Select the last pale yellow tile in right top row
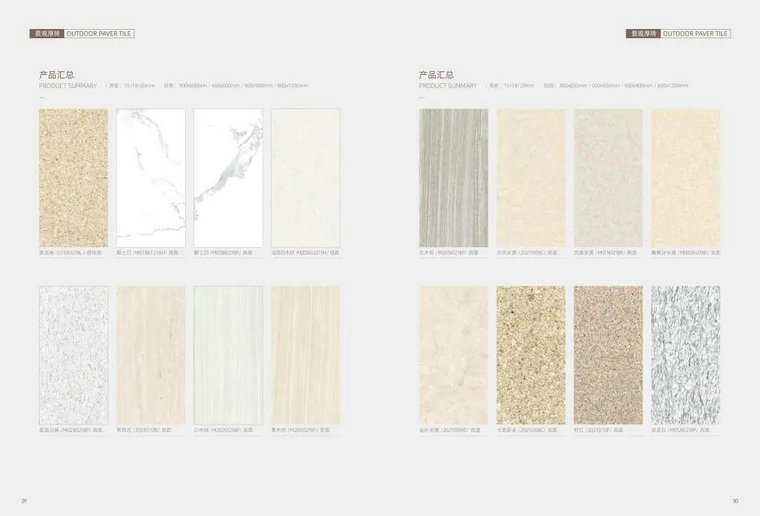The height and width of the screenshot is (516, 760). [685, 177]
